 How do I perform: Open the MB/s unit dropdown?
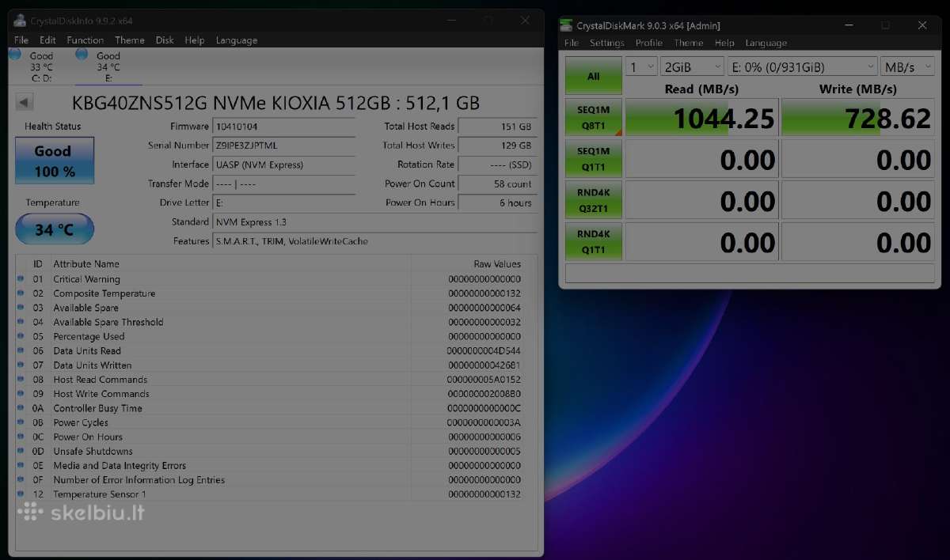(x=907, y=66)
